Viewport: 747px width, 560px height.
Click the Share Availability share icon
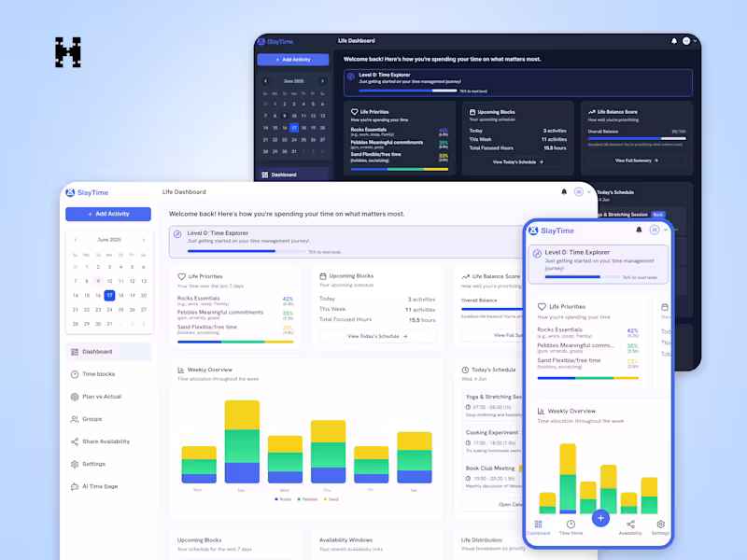[75, 441]
